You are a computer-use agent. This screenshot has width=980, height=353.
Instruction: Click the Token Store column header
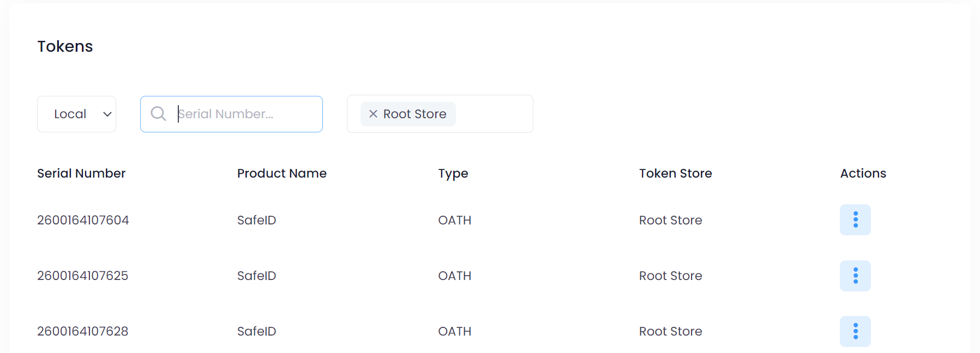(x=675, y=173)
